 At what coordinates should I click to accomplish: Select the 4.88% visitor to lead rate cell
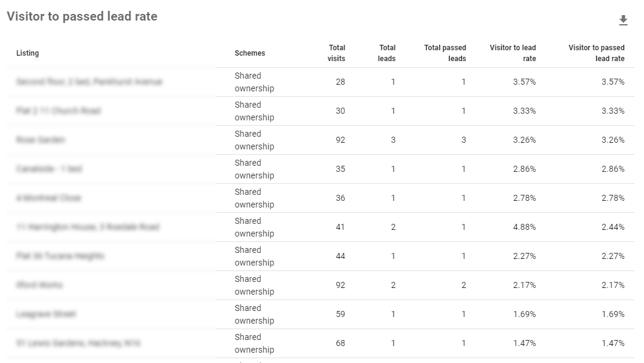pyautogui.click(x=524, y=227)
